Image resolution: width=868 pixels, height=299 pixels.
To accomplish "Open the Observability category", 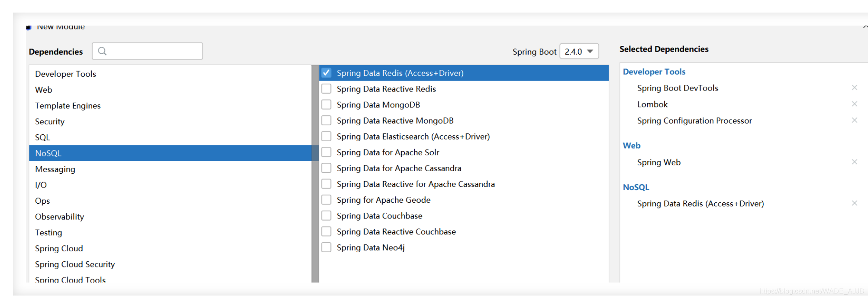I will tap(170, 217).
